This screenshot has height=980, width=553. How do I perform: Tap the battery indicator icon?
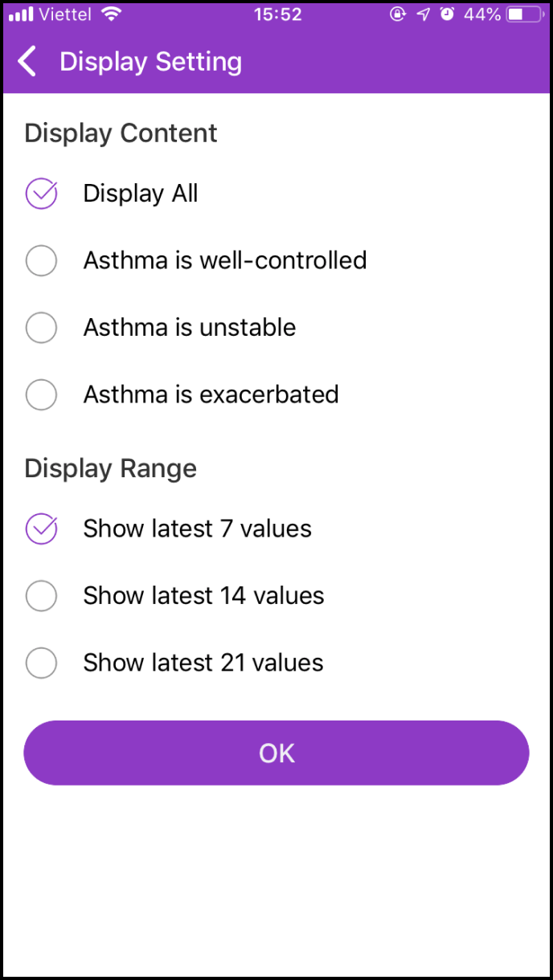click(x=526, y=14)
